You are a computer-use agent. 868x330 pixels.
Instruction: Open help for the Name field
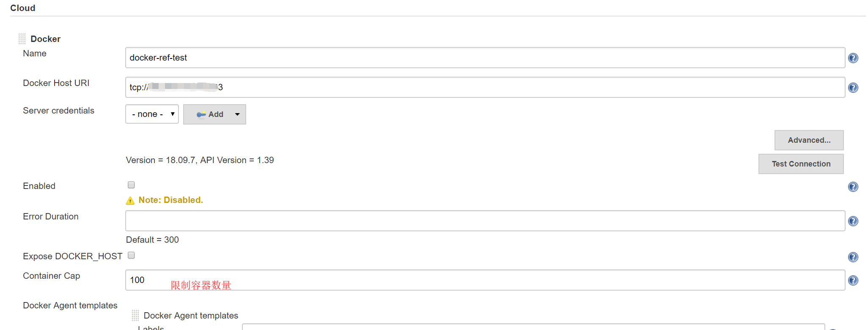tap(853, 58)
